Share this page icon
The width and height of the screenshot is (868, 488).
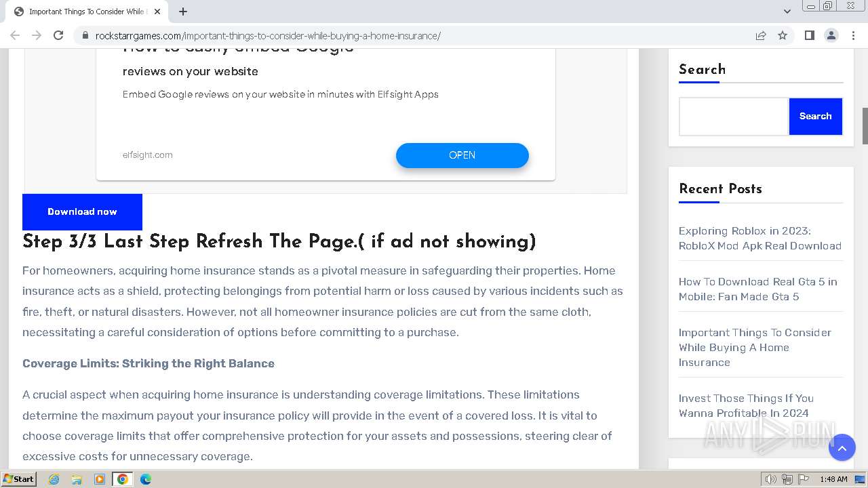tap(761, 35)
